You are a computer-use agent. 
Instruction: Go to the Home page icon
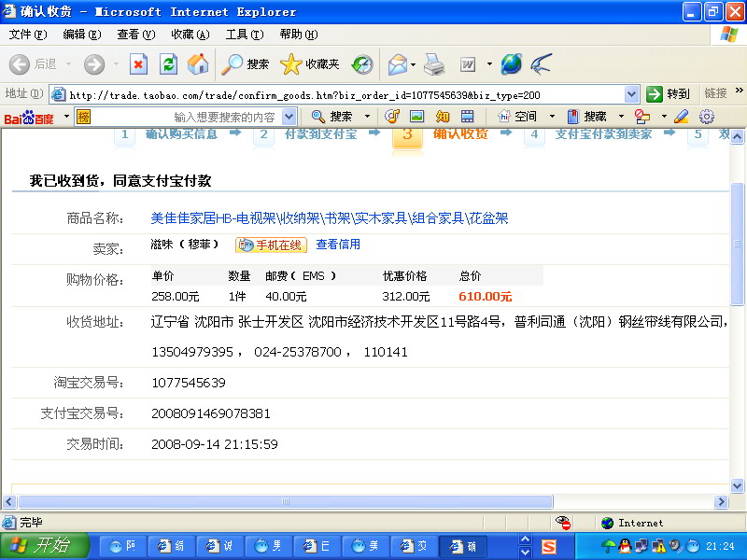(x=198, y=64)
